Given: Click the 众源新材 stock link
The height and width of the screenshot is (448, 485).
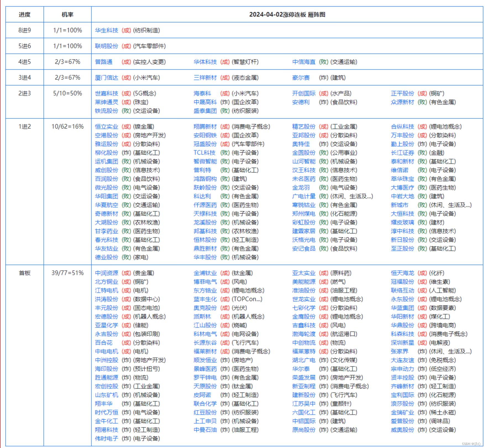Looking at the screenshot, I should click(x=402, y=102).
